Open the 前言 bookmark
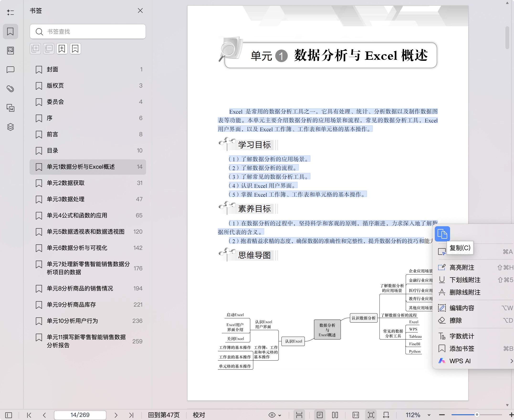 pyautogui.click(x=88, y=134)
